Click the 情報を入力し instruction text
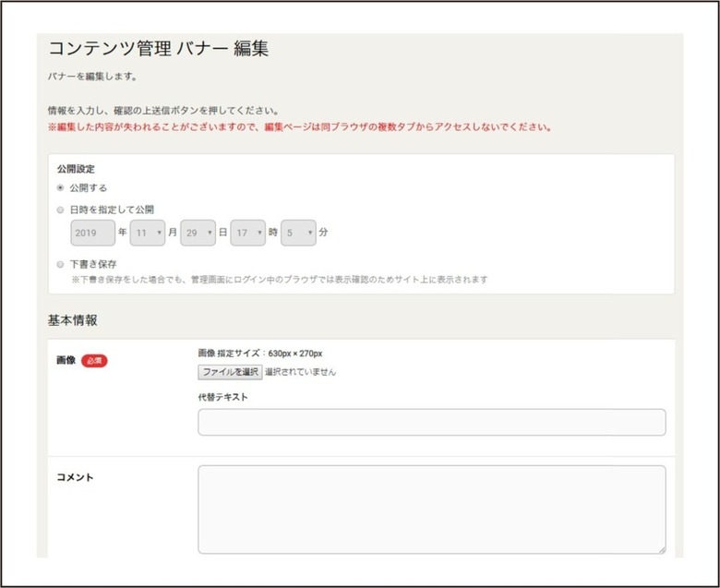720x588 pixels. pyautogui.click(x=164, y=111)
